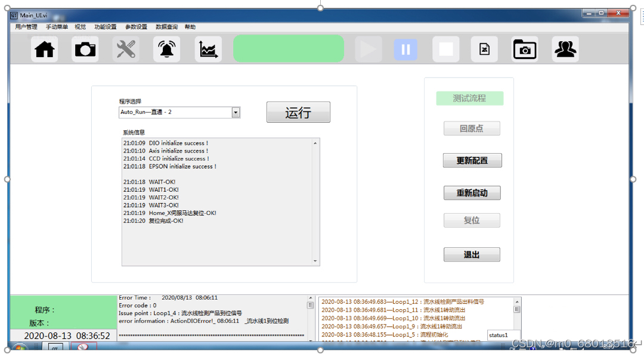Click scrollbar of the error information panel
Viewport: 644px width, 355px height.
[311, 318]
